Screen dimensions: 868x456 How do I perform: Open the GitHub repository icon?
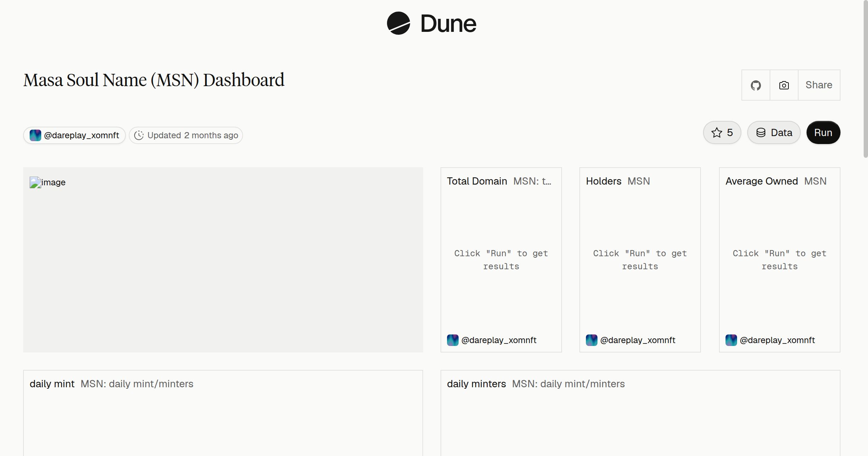point(756,85)
